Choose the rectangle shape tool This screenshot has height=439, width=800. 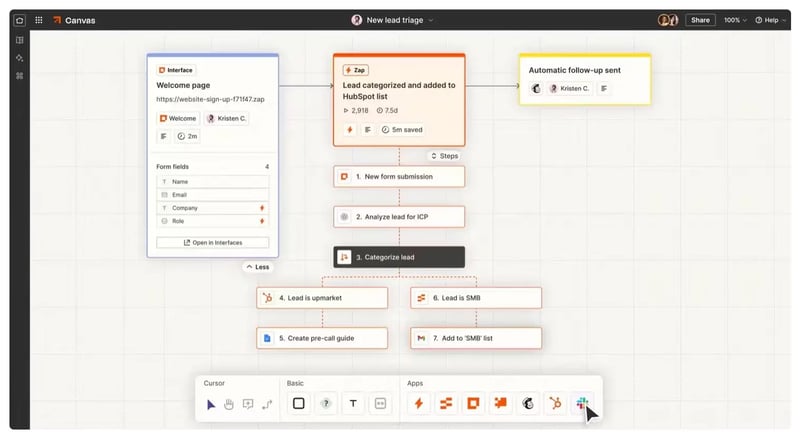click(x=298, y=404)
